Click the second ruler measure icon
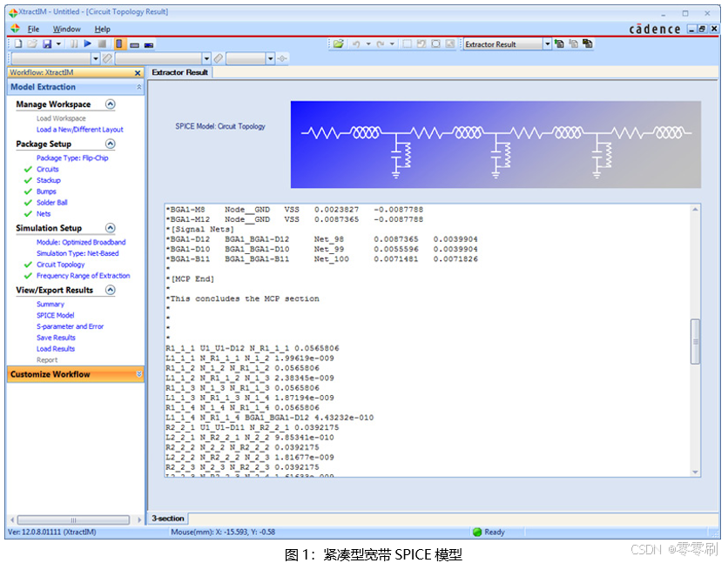Image resolution: width=728 pixels, height=563 pixels. 219,58
